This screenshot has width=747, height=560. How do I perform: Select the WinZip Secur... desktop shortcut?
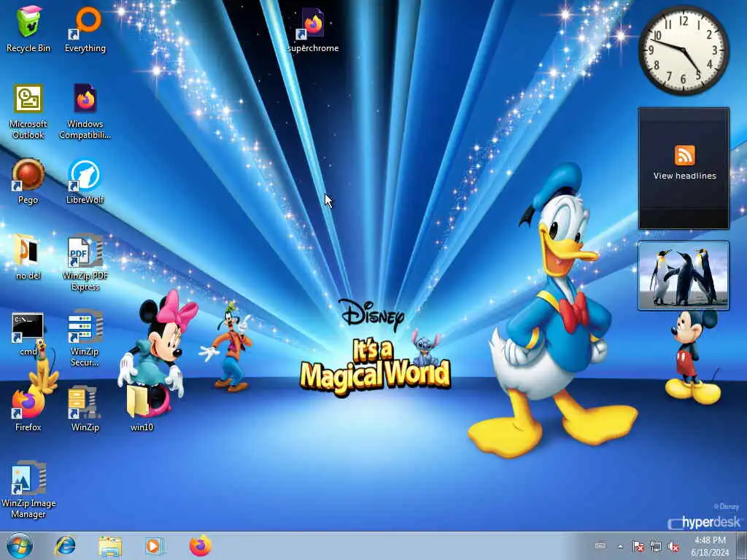(x=85, y=338)
